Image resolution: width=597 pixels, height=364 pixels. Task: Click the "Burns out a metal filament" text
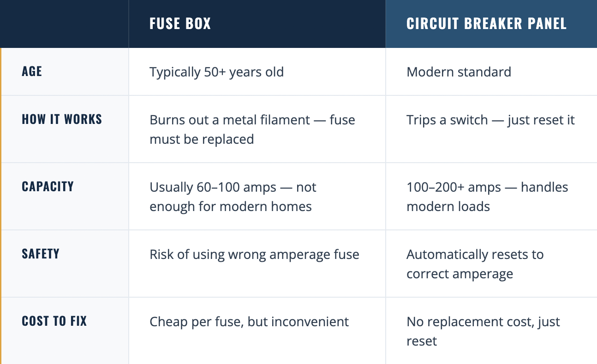tap(230, 120)
